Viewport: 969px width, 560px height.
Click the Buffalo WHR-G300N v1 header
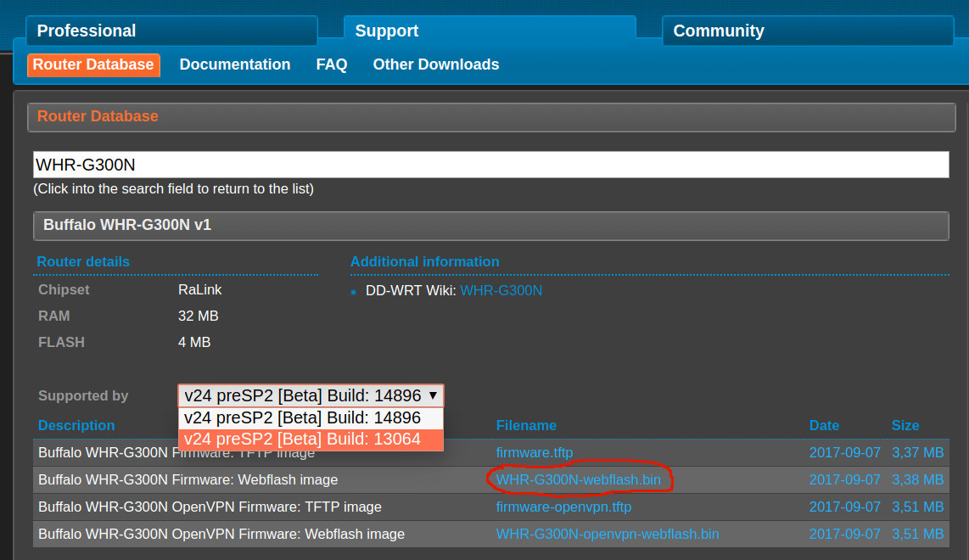coord(490,226)
